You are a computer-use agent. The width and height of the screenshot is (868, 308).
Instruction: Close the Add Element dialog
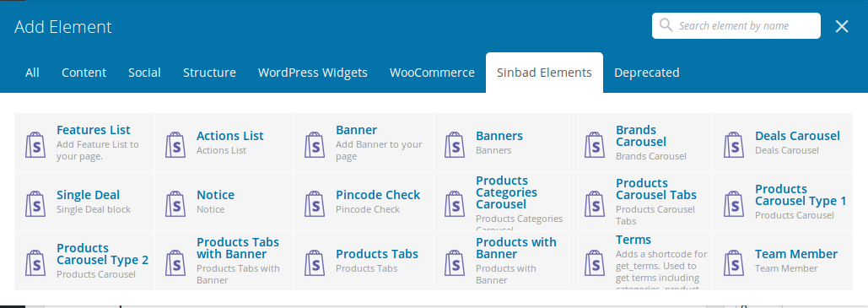[842, 26]
